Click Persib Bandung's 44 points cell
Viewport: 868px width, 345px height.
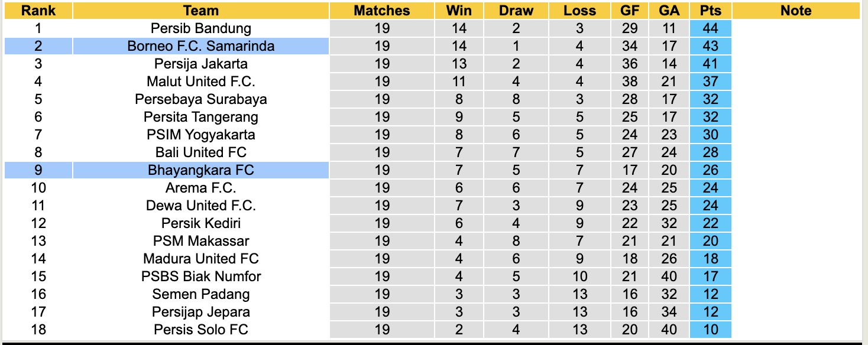pyautogui.click(x=710, y=28)
